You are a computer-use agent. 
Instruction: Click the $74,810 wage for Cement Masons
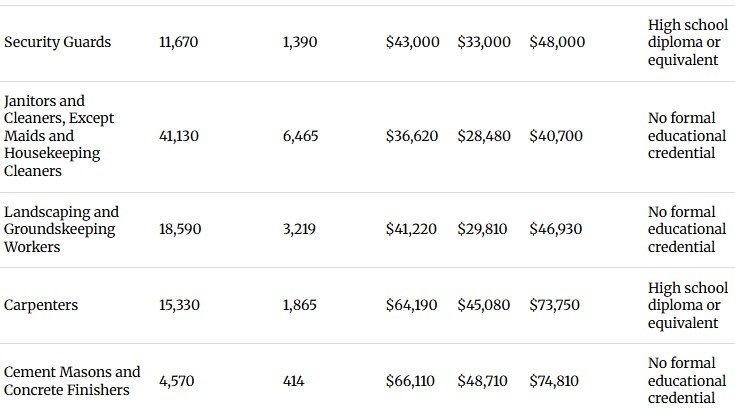pos(557,381)
